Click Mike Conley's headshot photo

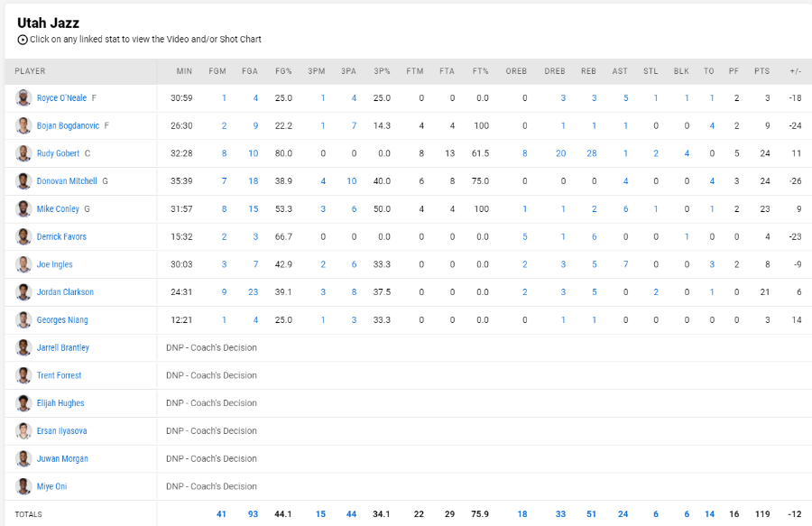[23, 208]
